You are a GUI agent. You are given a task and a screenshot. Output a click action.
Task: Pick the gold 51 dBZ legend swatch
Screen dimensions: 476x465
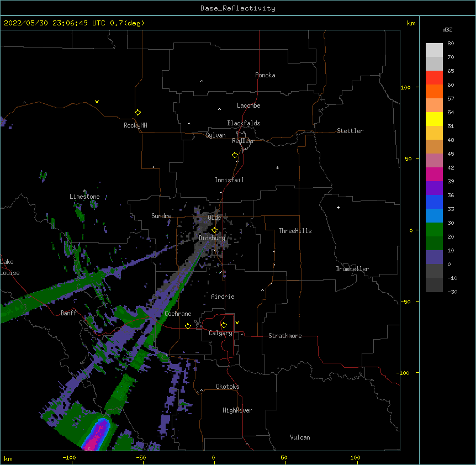(x=434, y=133)
